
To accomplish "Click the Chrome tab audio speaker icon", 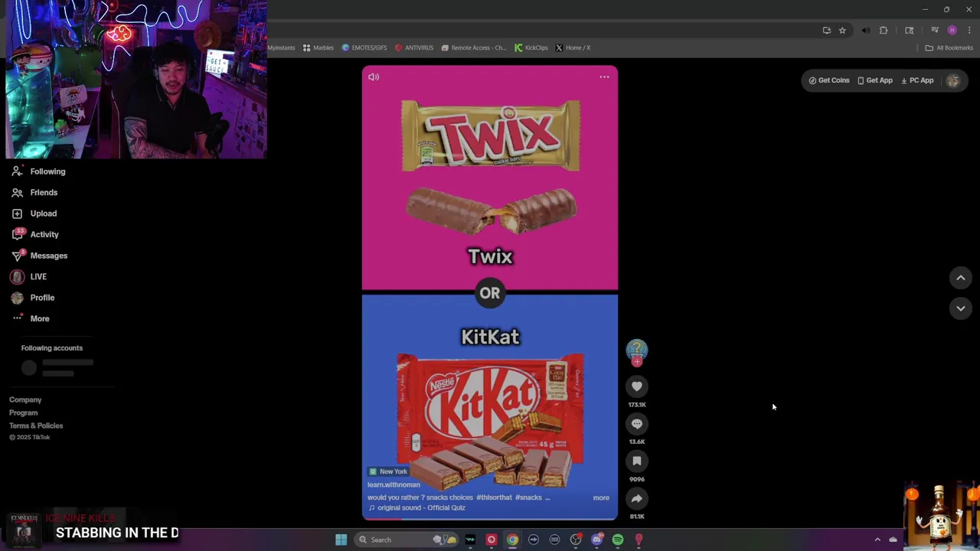I will [x=866, y=31].
